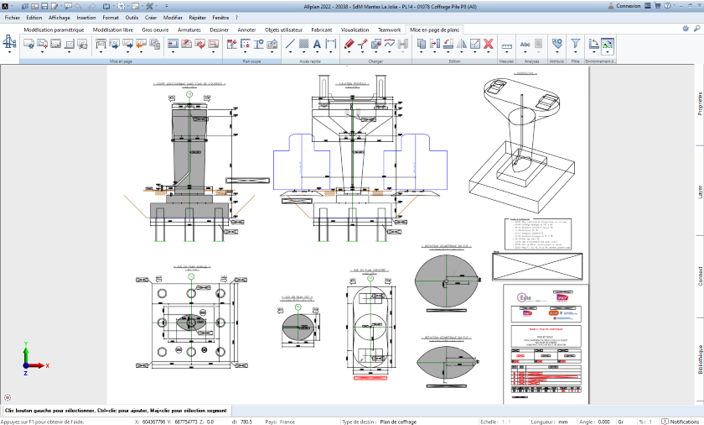Viewport: 704px width, 425px height.
Task: Open the Outils menu
Action: point(132,18)
